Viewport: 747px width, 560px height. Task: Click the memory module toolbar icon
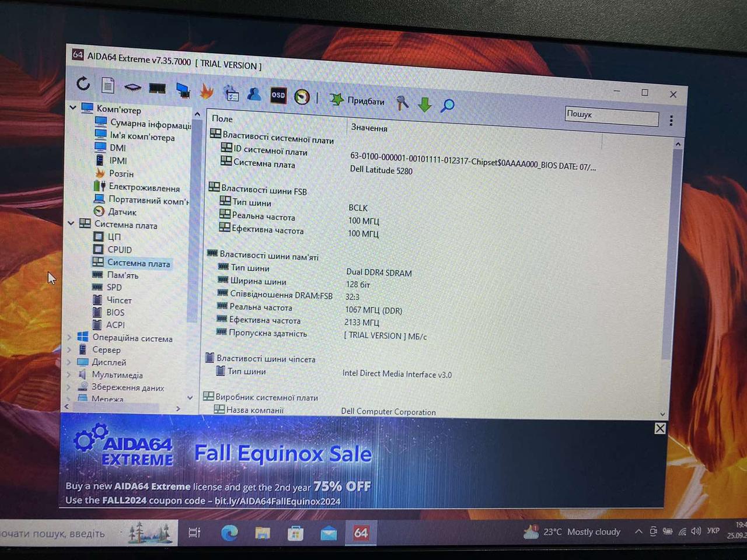[x=158, y=89]
